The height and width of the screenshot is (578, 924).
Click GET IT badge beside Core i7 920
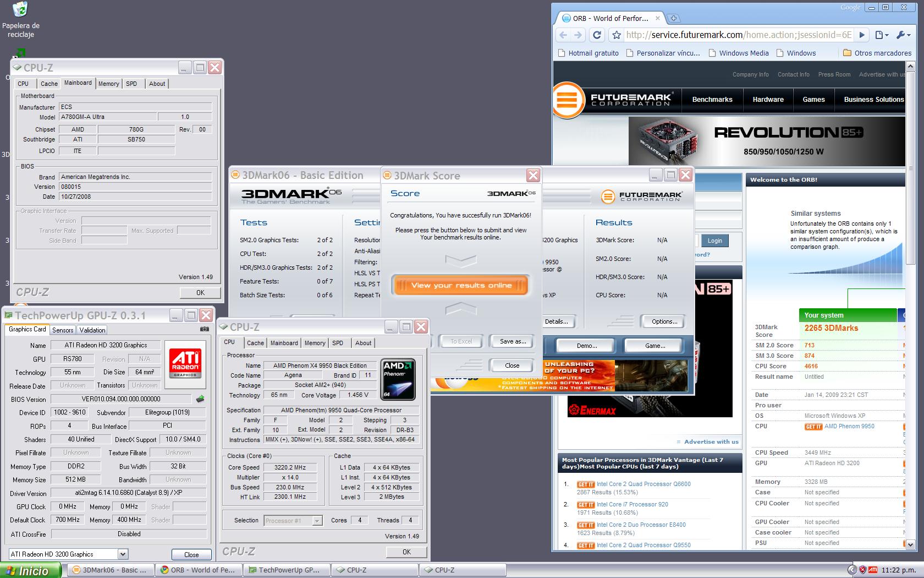tap(585, 505)
